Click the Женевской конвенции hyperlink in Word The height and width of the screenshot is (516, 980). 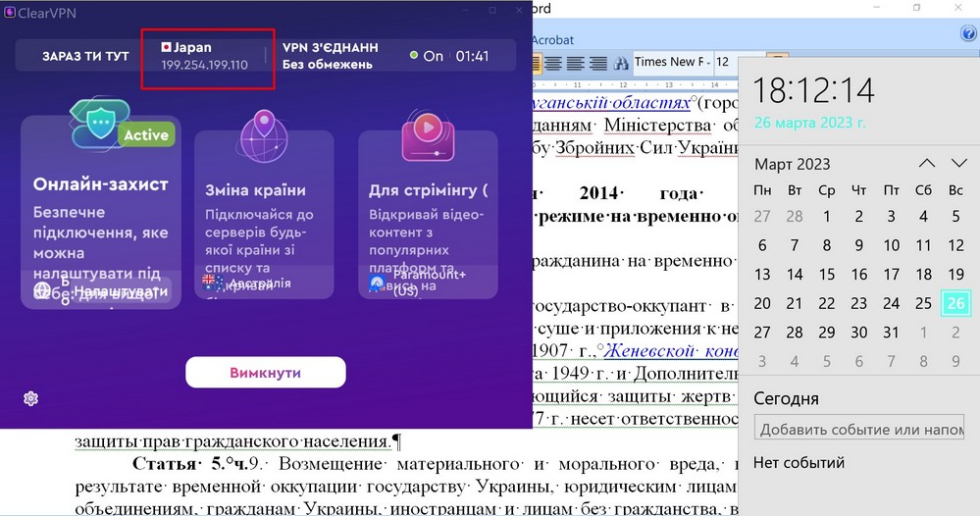pos(671,351)
